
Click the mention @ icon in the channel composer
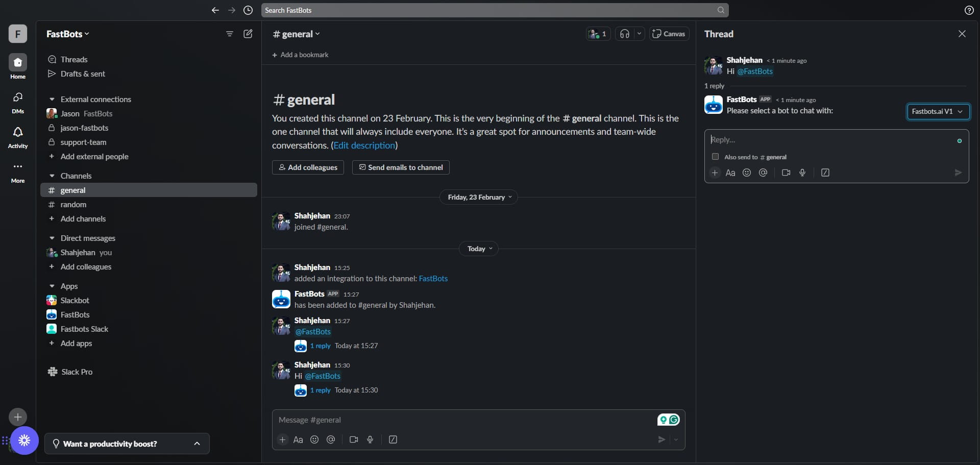tap(331, 439)
